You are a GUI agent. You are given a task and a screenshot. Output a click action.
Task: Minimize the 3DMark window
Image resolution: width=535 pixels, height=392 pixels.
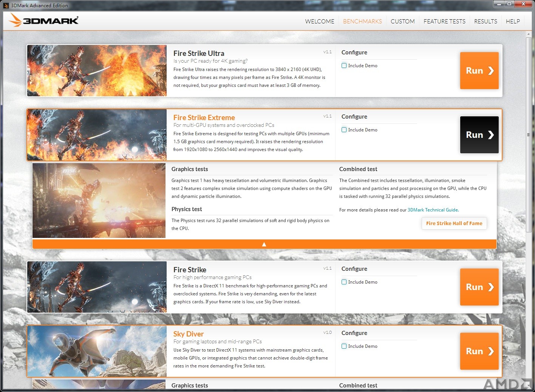coord(499,4)
